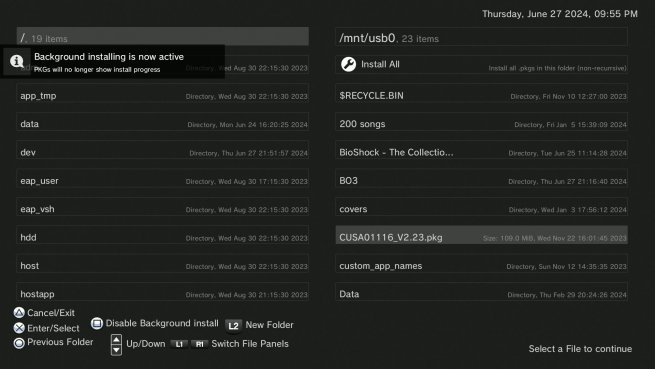The width and height of the screenshot is (655, 369).
Task: Click Switch File Panels label
Action: [250, 344]
